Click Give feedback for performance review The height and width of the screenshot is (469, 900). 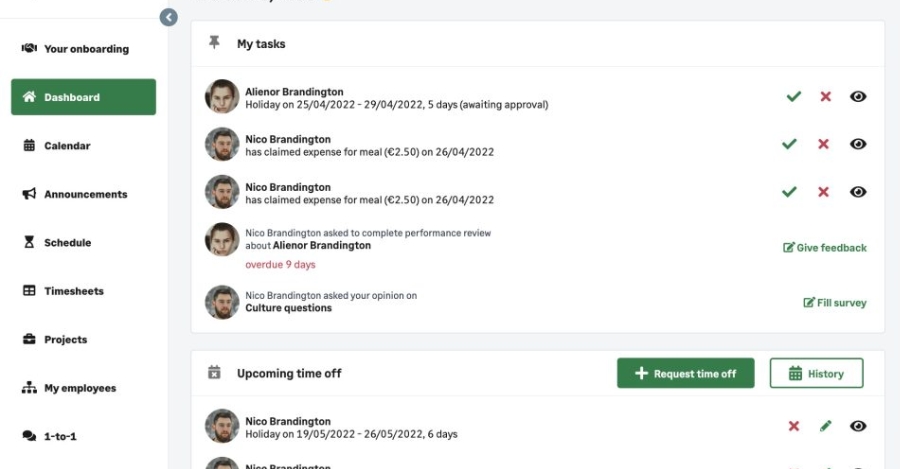click(825, 248)
